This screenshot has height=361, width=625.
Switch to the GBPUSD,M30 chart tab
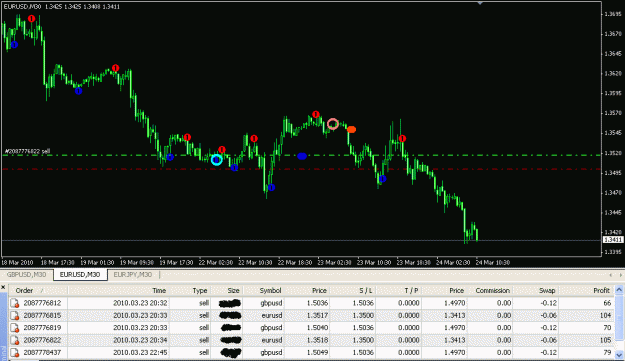pos(26,275)
